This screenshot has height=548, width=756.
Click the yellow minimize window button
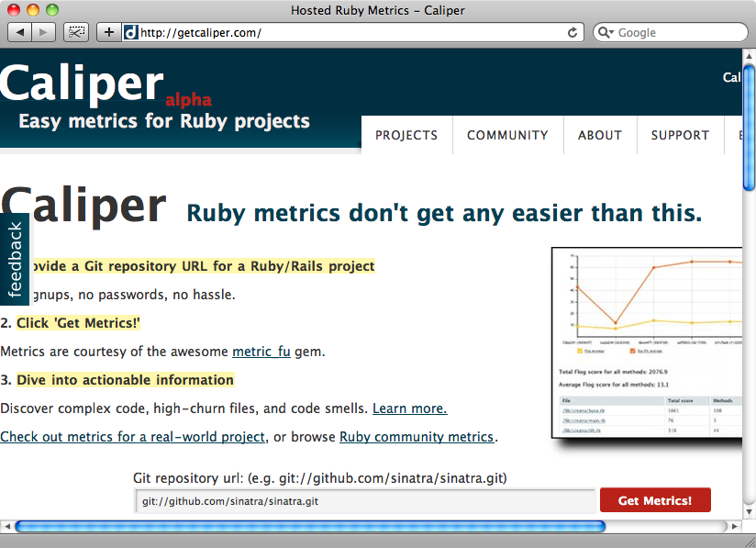tap(33, 10)
